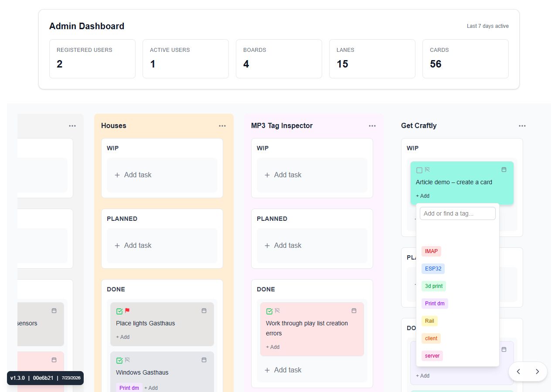The image size is (558, 392).
Task: Click + Add on Article demo card
Action: [x=422, y=196]
